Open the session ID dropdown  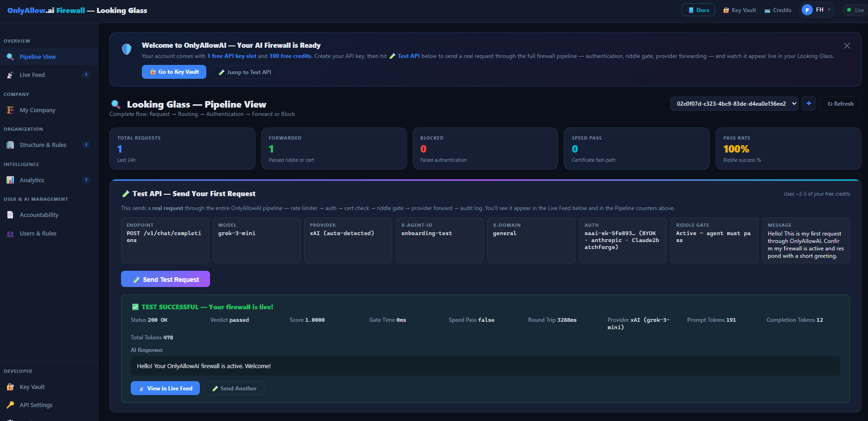[x=734, y=104]
